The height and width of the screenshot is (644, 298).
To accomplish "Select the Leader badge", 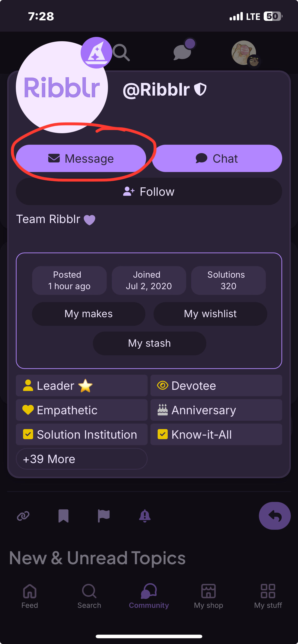I will tap(81, 385).
